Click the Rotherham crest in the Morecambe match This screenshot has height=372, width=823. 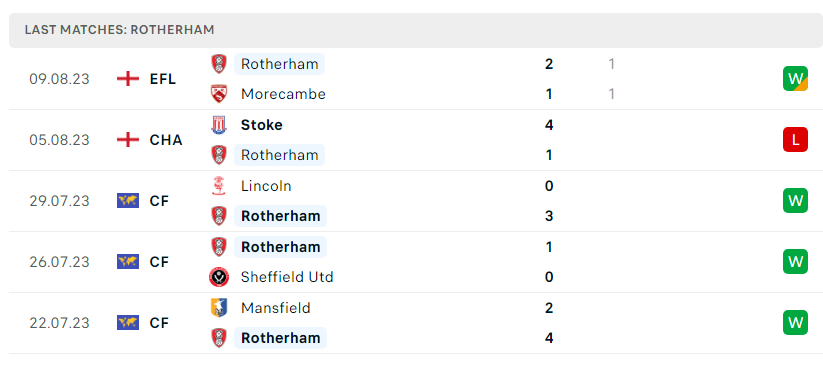[x=219, y=64]
